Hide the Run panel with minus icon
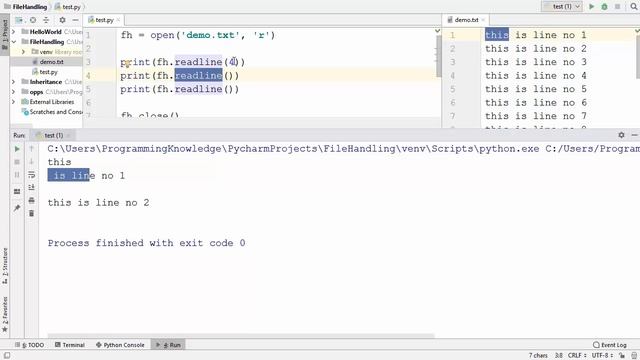 coord(634,135)
